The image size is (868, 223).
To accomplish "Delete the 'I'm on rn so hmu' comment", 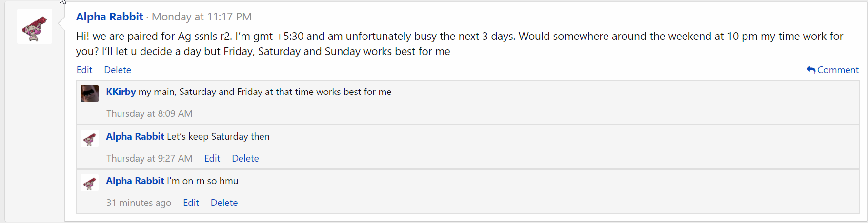I will [224, 203].
